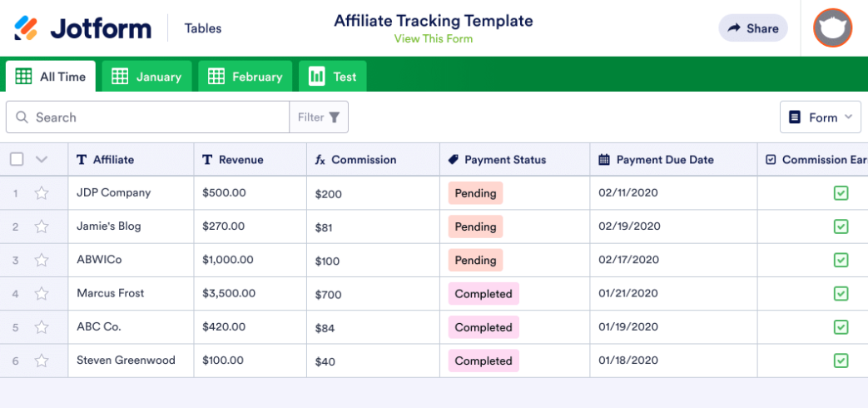This screenshot has height=408, width=868.
Task: Click the filter funnel icon
Action: [335, 117]
